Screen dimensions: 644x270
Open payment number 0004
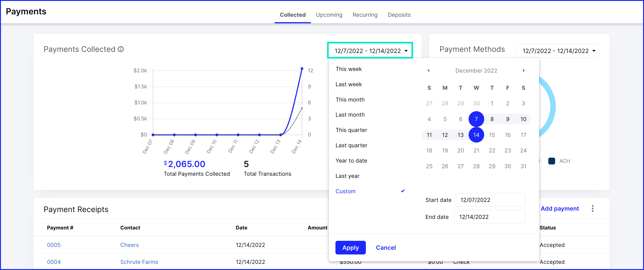(54, 262)
